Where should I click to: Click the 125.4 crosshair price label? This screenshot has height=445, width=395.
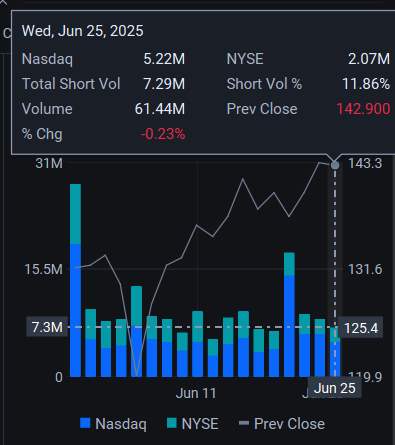(x=361, y=328)
